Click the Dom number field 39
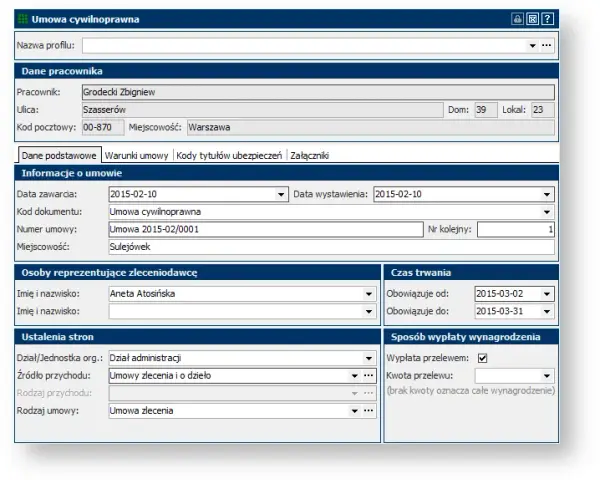600x480 pixels. [486, 110]
